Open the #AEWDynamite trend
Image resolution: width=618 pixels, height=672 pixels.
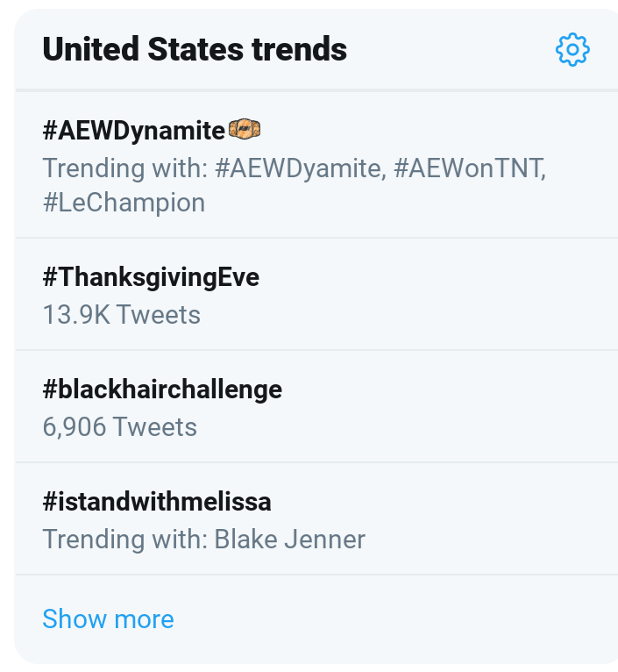133,131
